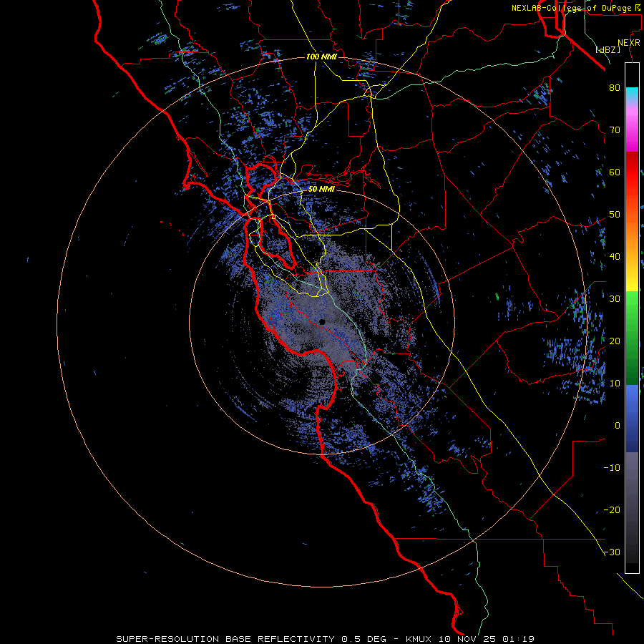The image size is (644, 644).
Task: Click the KMUX station identifier in caption
Action: point(421,639)
